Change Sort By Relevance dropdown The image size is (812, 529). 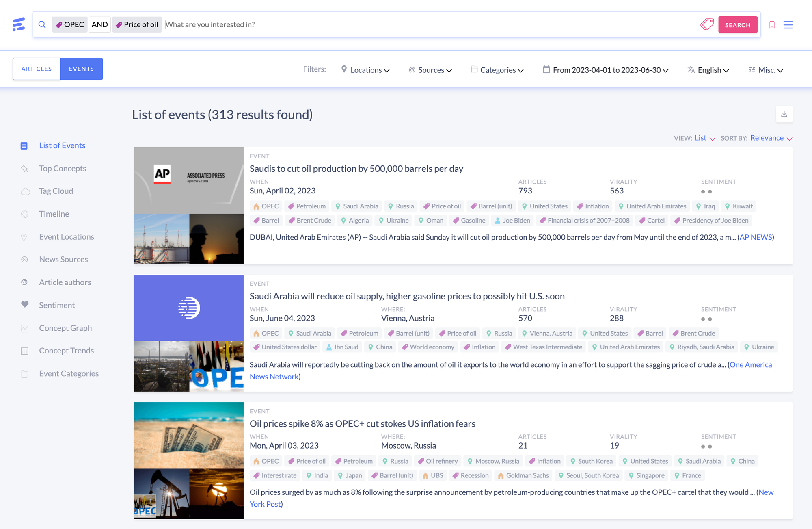(771, 138)
